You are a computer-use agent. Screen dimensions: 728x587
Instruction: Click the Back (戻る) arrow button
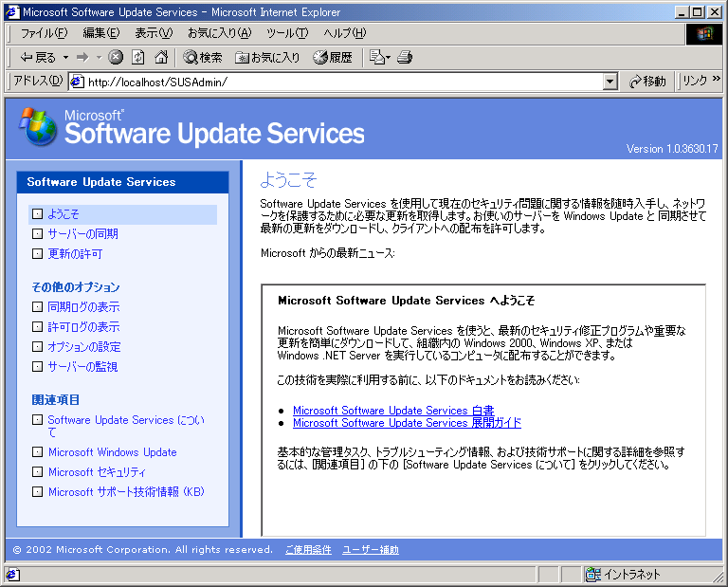point(38,58)
